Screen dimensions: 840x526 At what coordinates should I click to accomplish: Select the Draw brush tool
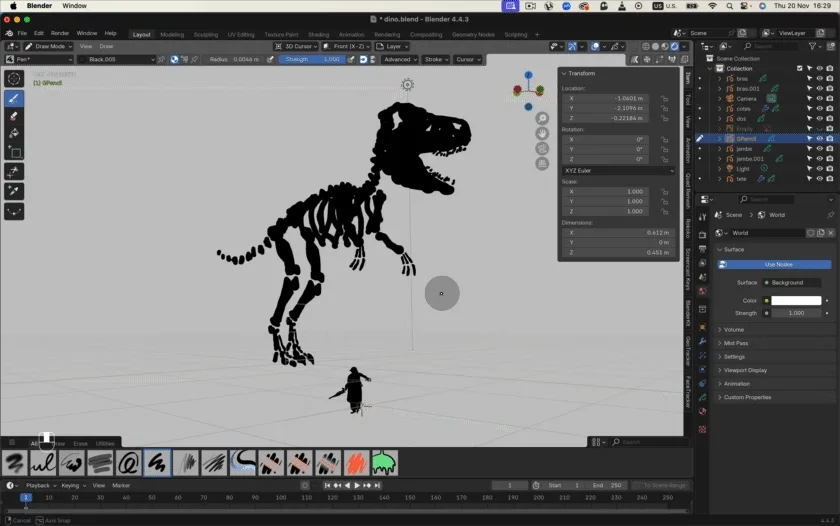(x=14, y=98)
